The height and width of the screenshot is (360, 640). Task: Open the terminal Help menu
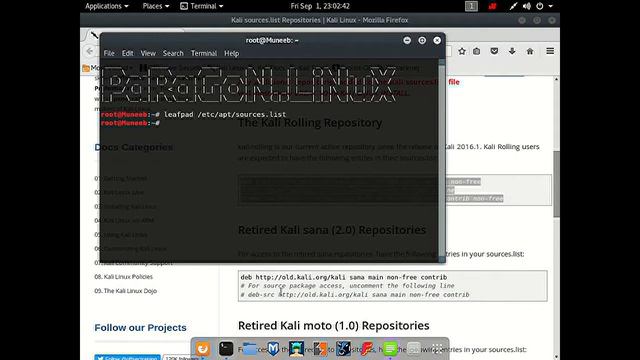231,53
